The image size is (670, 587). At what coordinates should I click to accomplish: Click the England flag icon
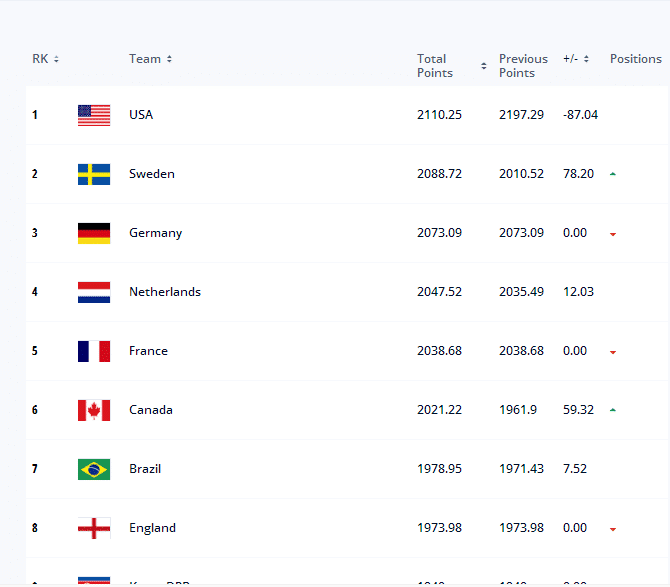[94, 528]
